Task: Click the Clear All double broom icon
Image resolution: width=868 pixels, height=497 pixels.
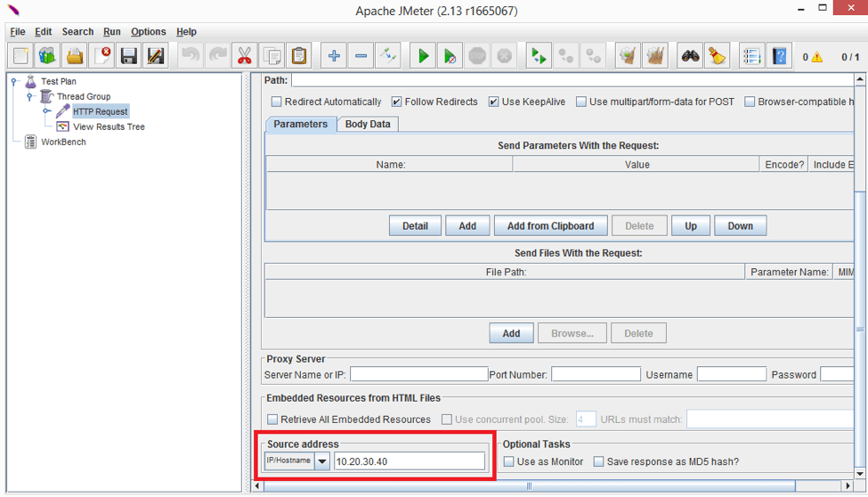Action: 655,56
